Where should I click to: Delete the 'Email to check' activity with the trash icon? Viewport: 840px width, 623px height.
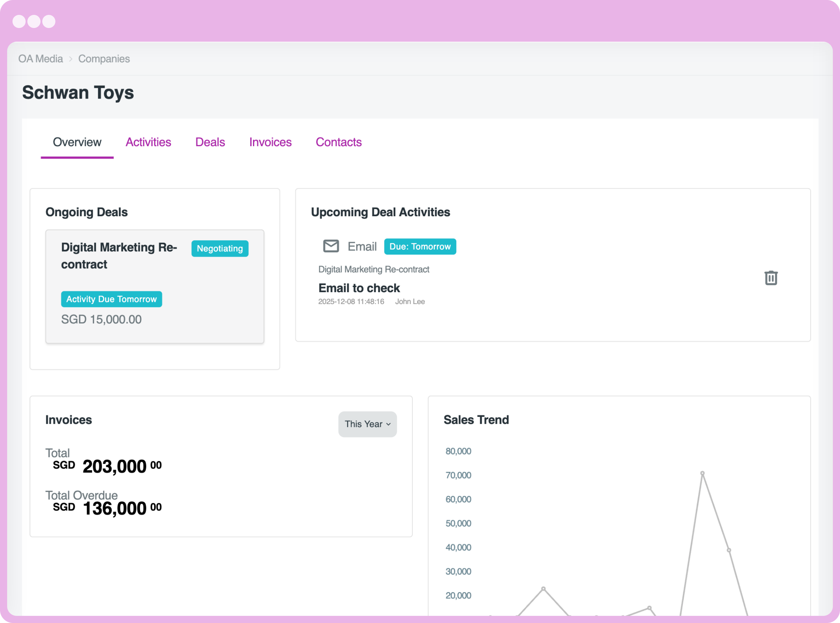tap(771, 278)
